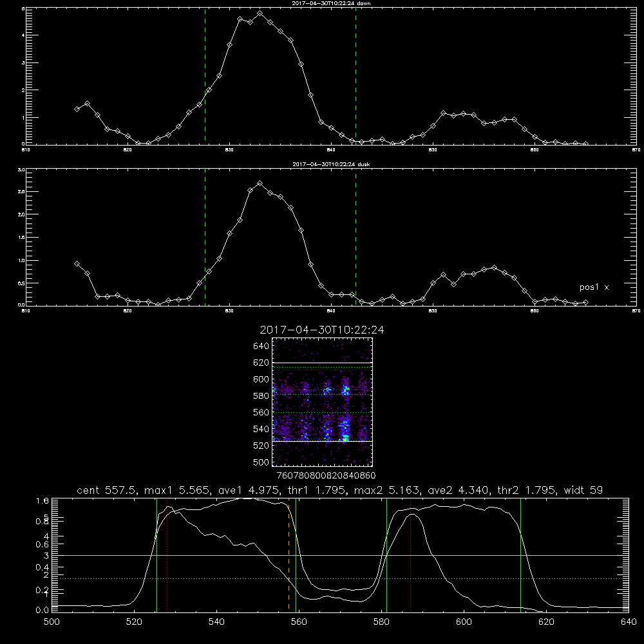Screen dimensions: 644x644
Task: Click the dotted horizontal threshold line in the bottom plot
Action: [340, 579]
